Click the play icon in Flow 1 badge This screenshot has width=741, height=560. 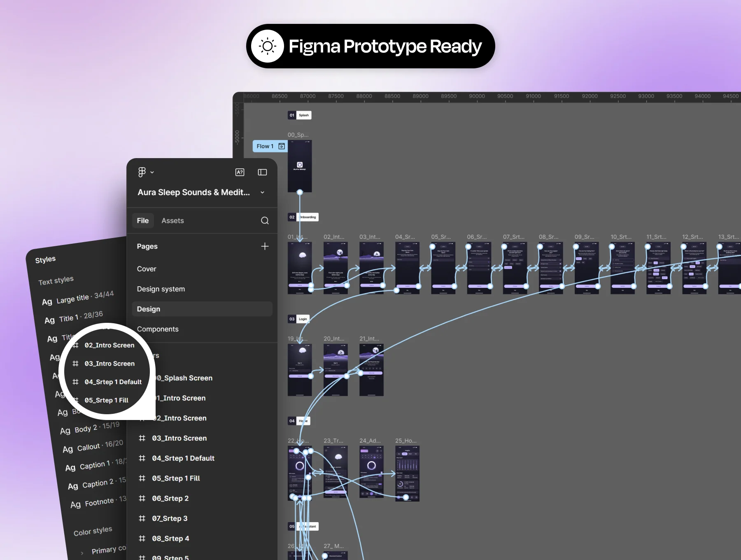(282, 146)
